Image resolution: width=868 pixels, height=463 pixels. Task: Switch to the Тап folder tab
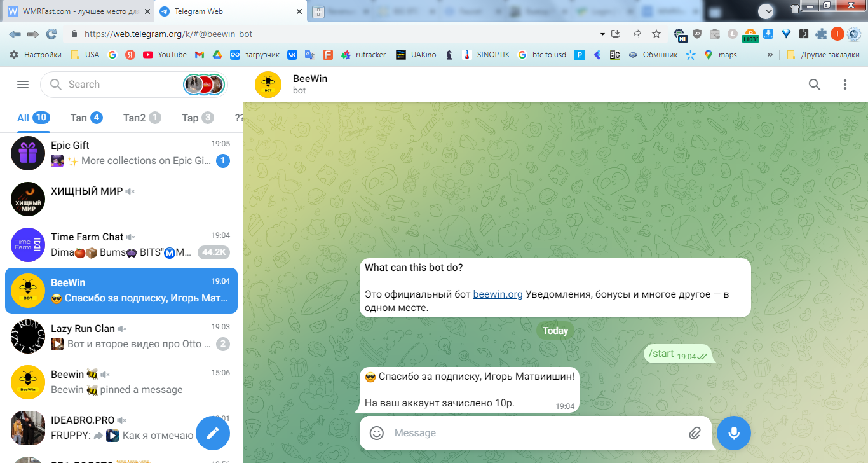coord(86,118)
